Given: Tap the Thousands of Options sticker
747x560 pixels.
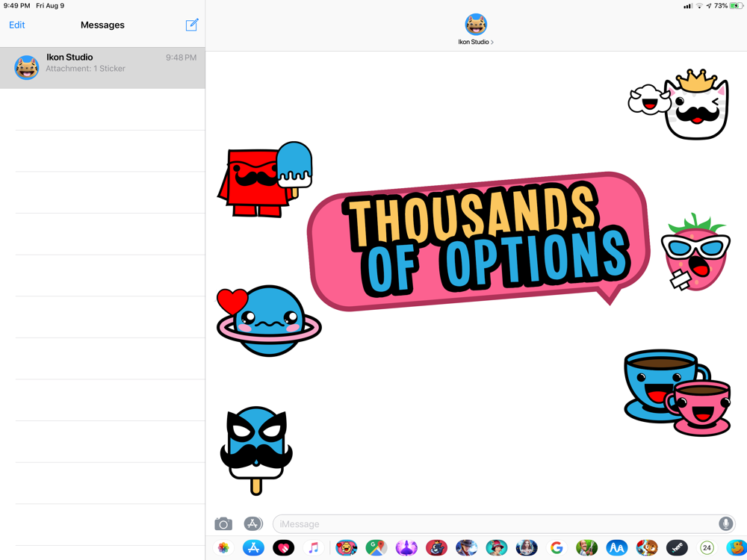Looking at the screenshot, I should coord(478,240).
